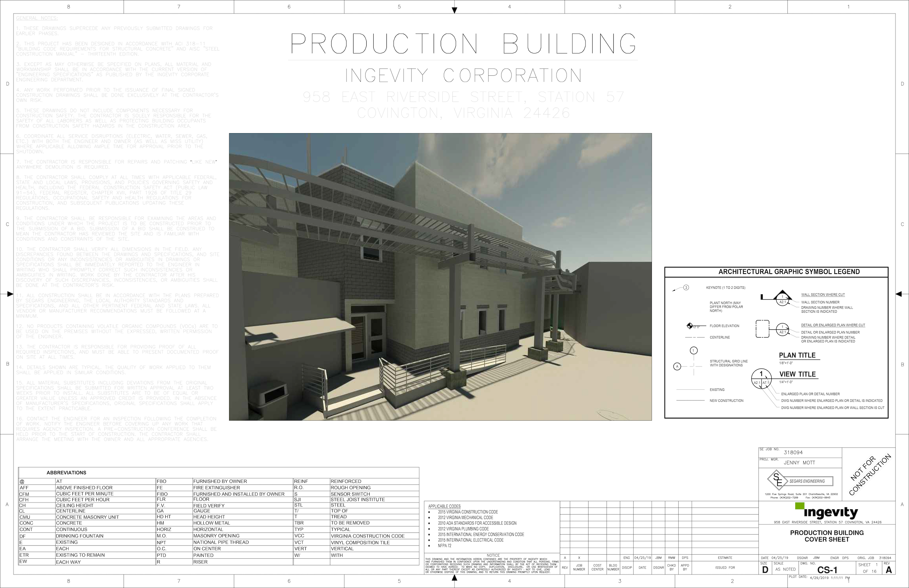Click the KEYNOTE (1 TO 2 DIGITS) label
Image resolution: width=909 pixels, height=588 pixels.
(726, 287)
